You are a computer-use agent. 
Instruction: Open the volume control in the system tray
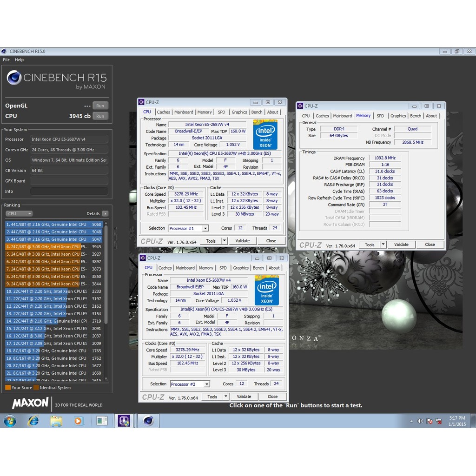click(x=421, y=421)
